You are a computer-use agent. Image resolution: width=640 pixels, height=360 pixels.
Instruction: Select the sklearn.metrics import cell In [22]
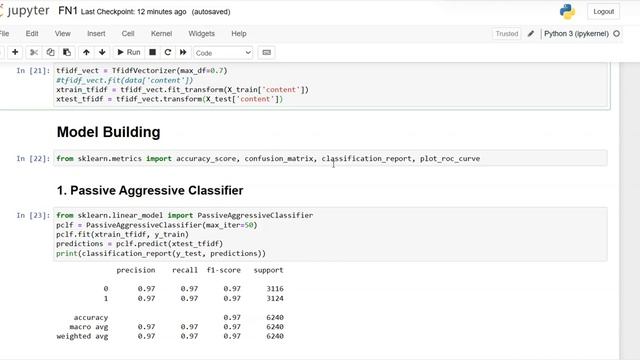pyautogui.click(x=330, y=158)
